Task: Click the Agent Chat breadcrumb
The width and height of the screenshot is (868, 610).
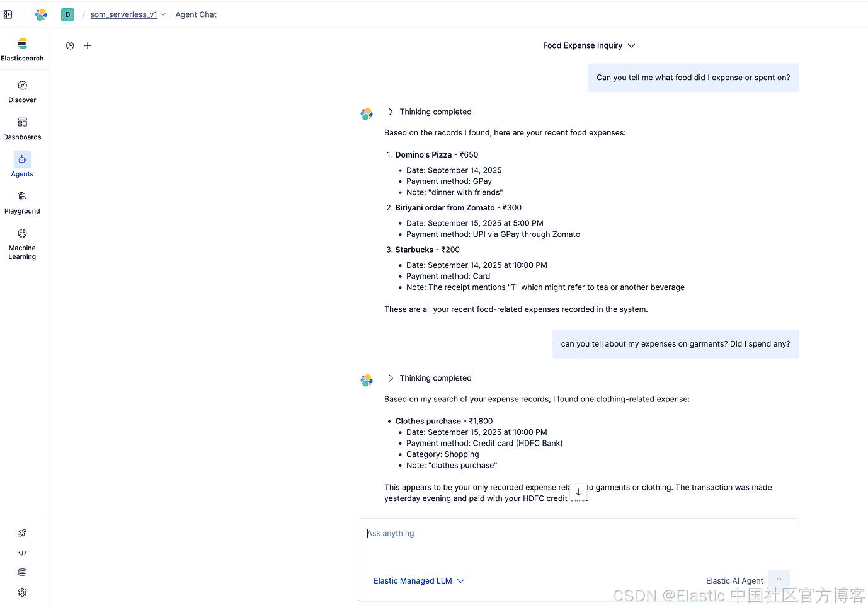Action: 196,14
